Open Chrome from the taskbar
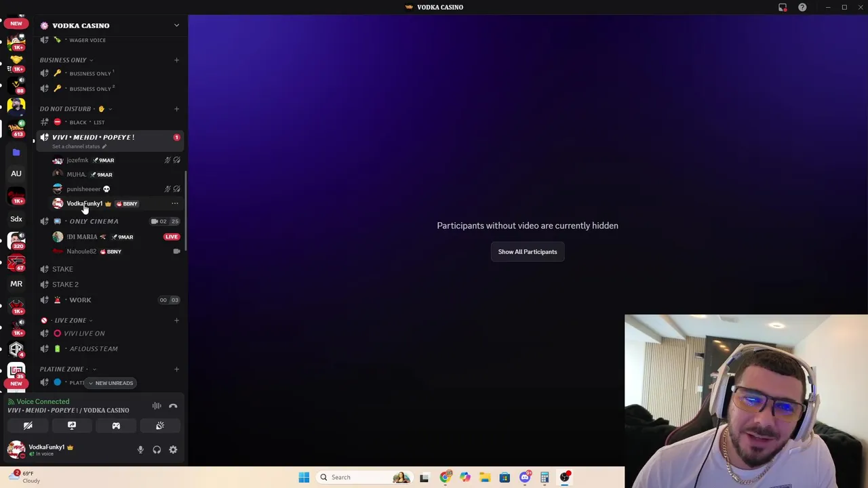 tap(445, 477)
